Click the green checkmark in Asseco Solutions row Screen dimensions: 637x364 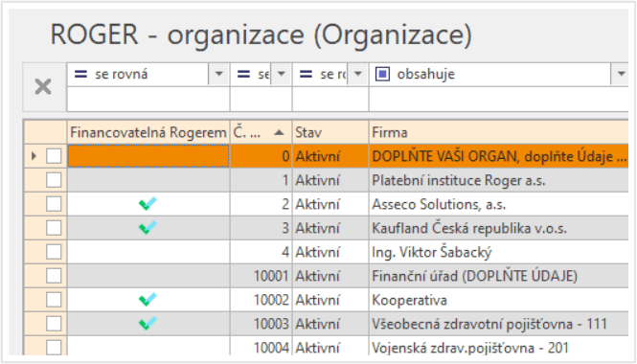pyautogui.click(x=148, y=203)
